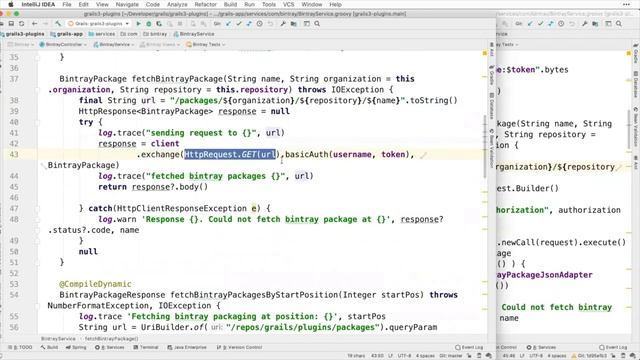Click the Build hammer icon in front window
This screenshot has width=640, height=360.
(58, 24)
